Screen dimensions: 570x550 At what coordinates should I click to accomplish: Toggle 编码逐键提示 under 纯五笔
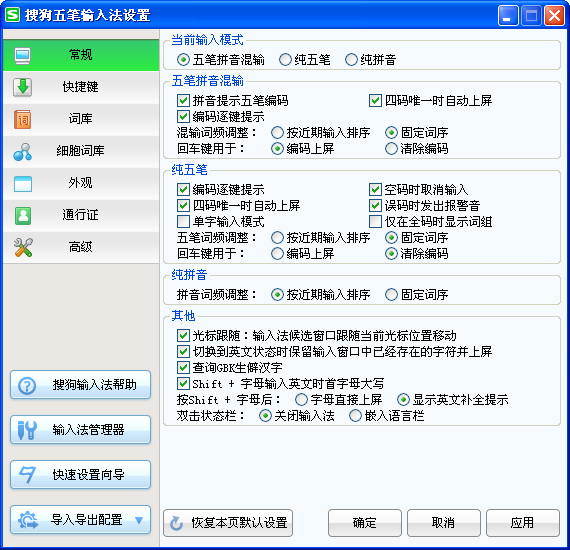click(183, 189)
